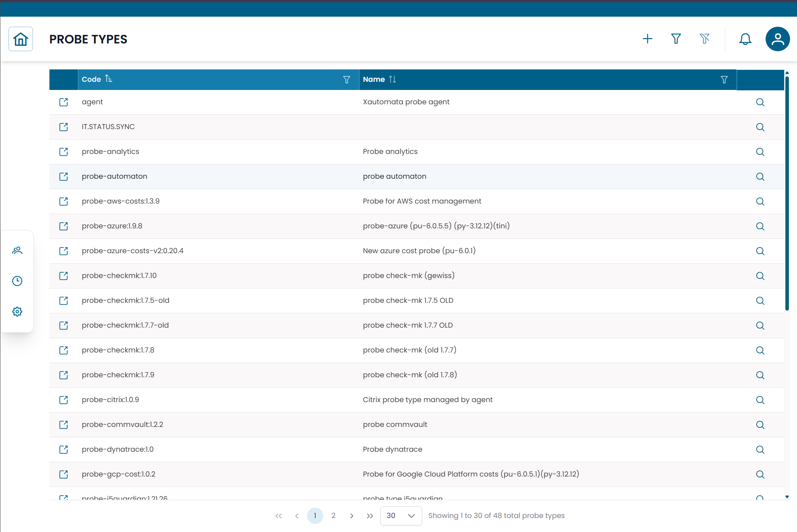Image resolution: width=797 pixels, height=532 pixels.
Task: Add a new probe type
Action: (x=647, y=39)
